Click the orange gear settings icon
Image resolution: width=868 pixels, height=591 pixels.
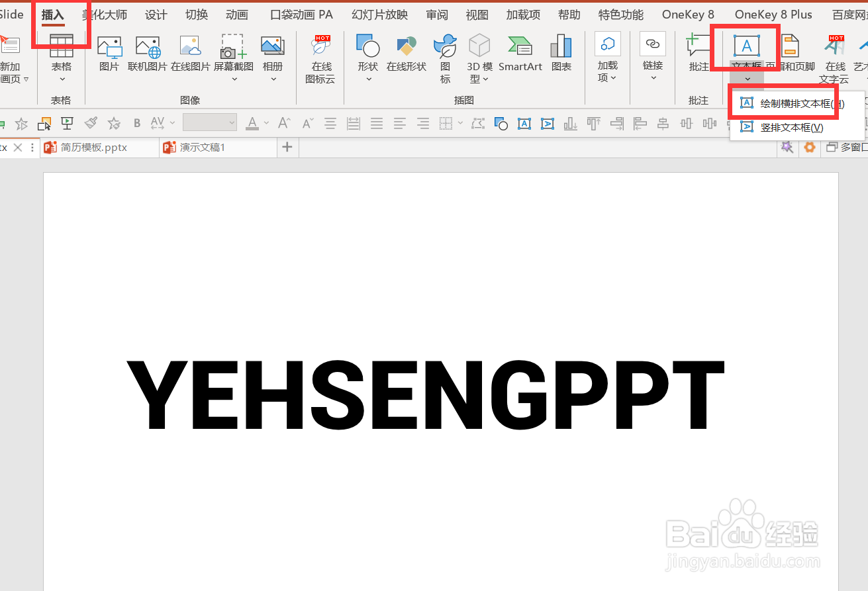coord(809,147)
